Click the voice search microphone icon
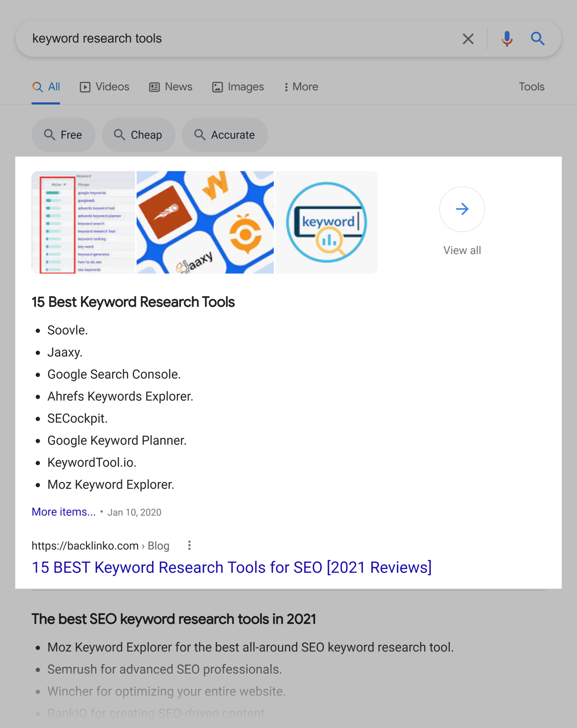The width and height of the screenshot is (577, 728). tap(506, 38)
